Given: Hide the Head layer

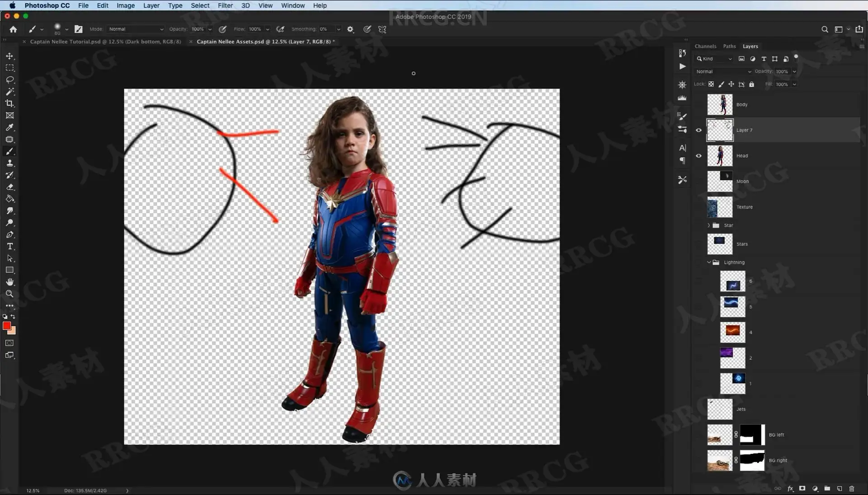Looking at the screenshot, I should point(698,156).
